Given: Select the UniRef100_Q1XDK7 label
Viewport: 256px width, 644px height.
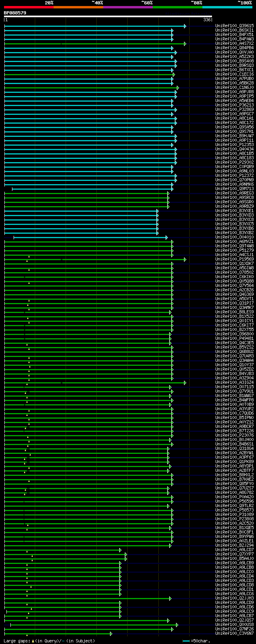Looking at the screenshot, I should click(x=234, y=263).
